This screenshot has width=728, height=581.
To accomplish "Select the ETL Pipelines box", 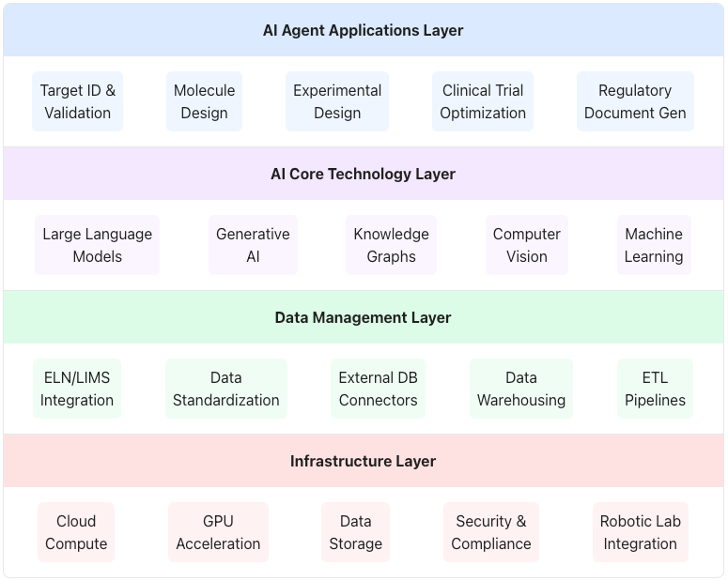I will point(655,389).
